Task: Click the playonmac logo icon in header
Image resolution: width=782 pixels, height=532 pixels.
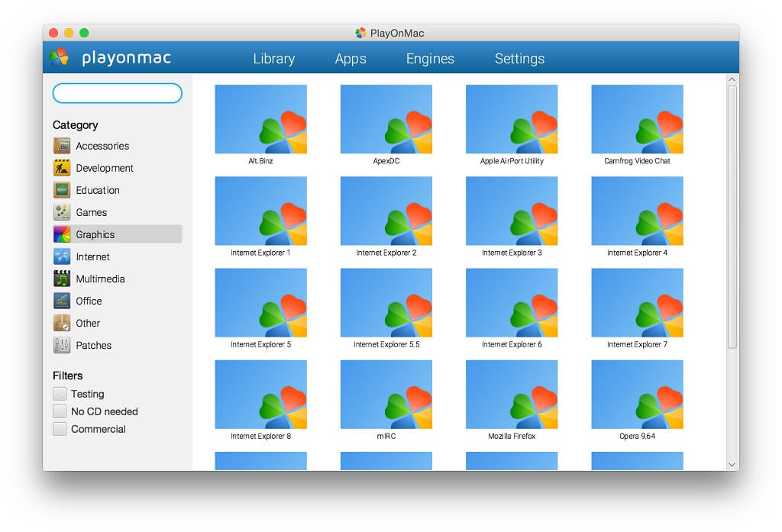Action: tap(60, 57)
